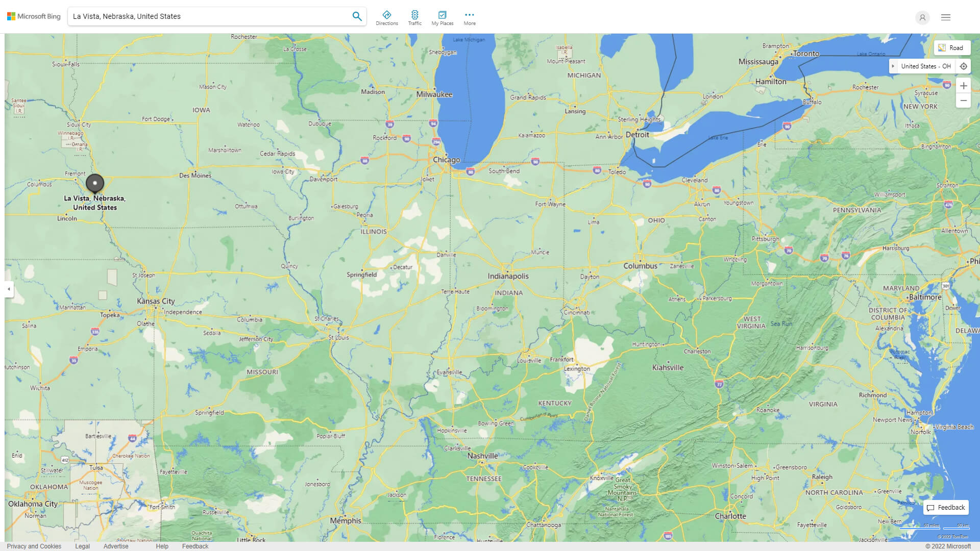Open the account sign-in icon
This screenshot has width=980, height=551.
tap(922, 18)
